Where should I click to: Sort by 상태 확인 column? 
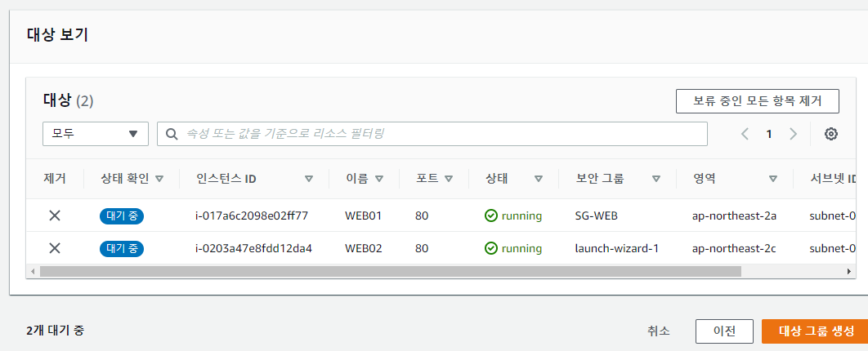(x=159, y=179)
